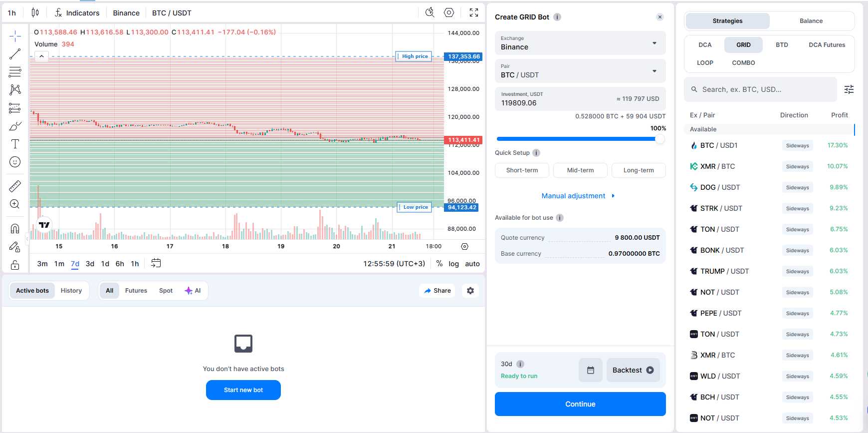Open the forecasting and measurement tools
This screenshot has height=433, width=868.
click(x=15, y=108)
